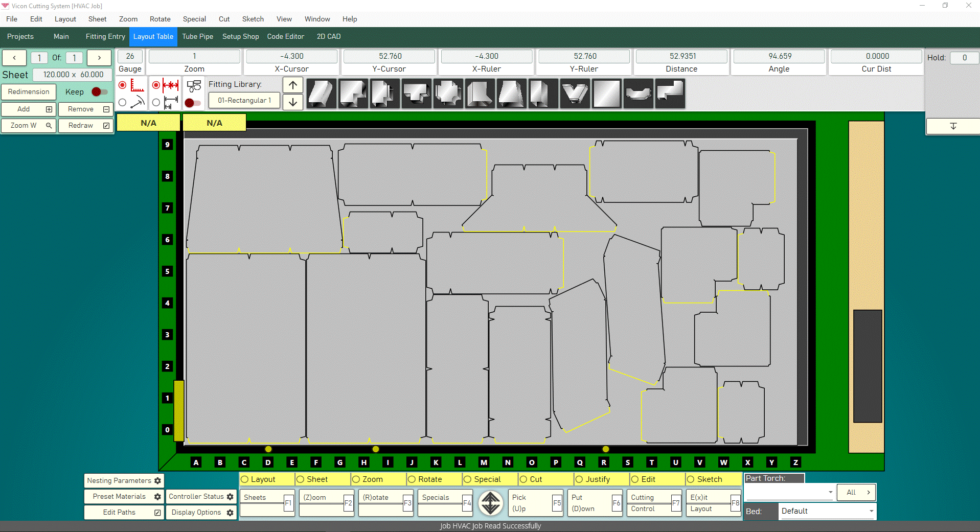Open the 01-Rectangular 1 fitting library selector
The height and width of the screenshot is (532, 980).
[244, 100]
